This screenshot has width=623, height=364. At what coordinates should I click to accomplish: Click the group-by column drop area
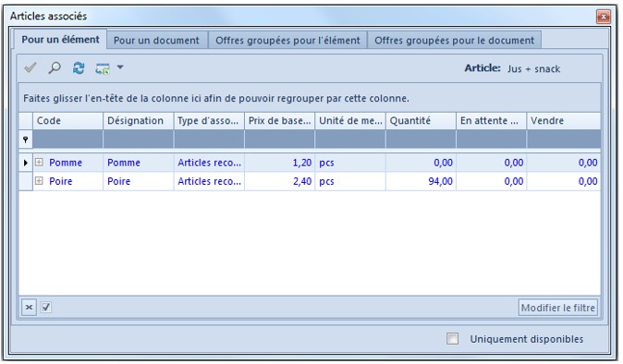point(310,98)
